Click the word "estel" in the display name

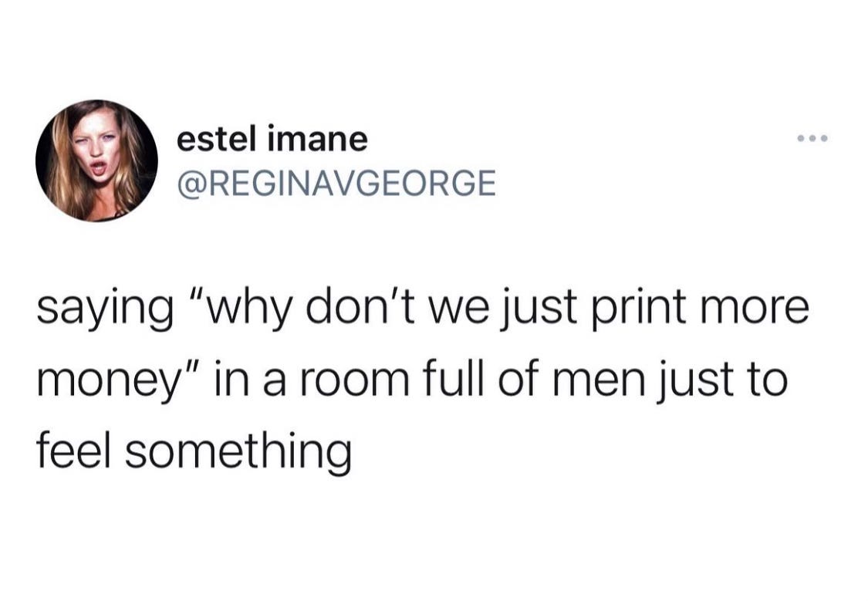click(x=217, y=139)
